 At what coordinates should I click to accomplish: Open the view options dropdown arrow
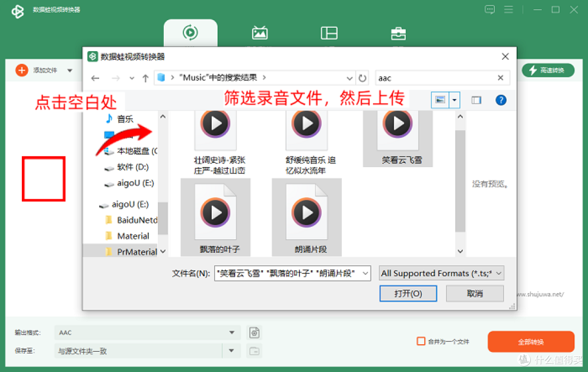click(454, 100)
